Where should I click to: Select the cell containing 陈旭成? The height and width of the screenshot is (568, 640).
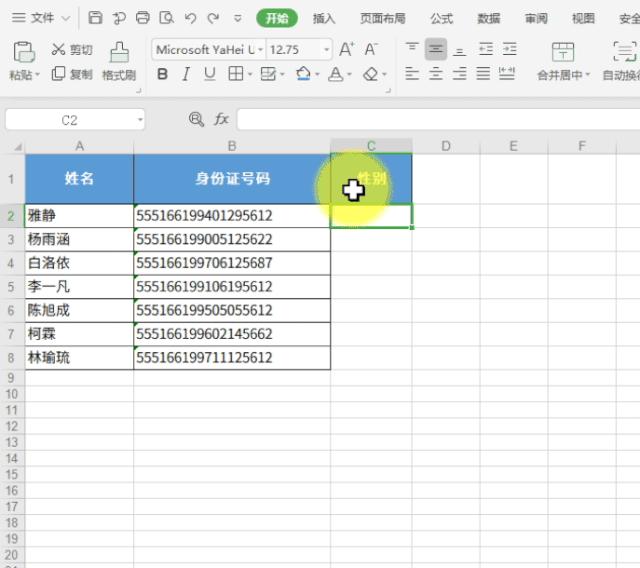tap(79, 310)
